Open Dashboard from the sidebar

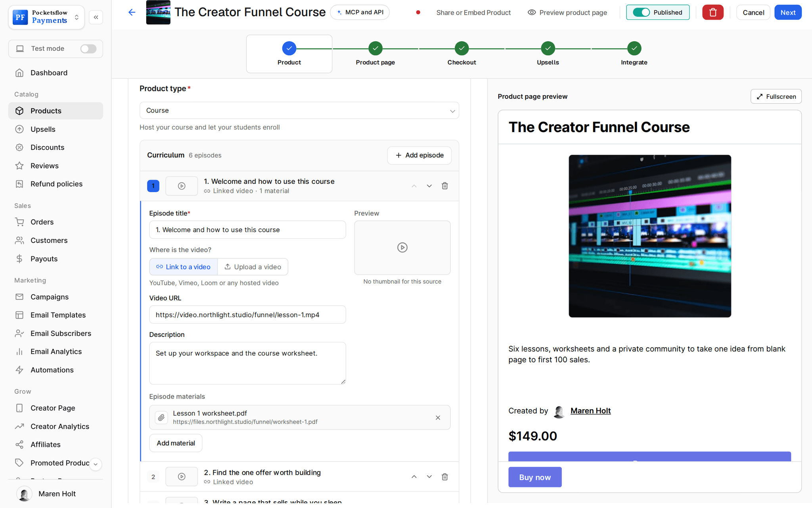tap(56, 73)
